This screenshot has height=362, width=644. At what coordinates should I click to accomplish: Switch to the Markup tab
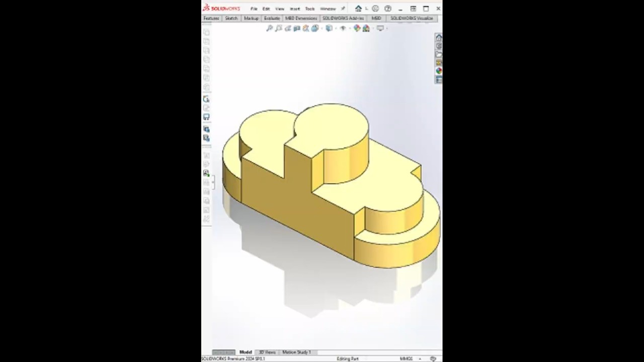click(x=251, y=18)
